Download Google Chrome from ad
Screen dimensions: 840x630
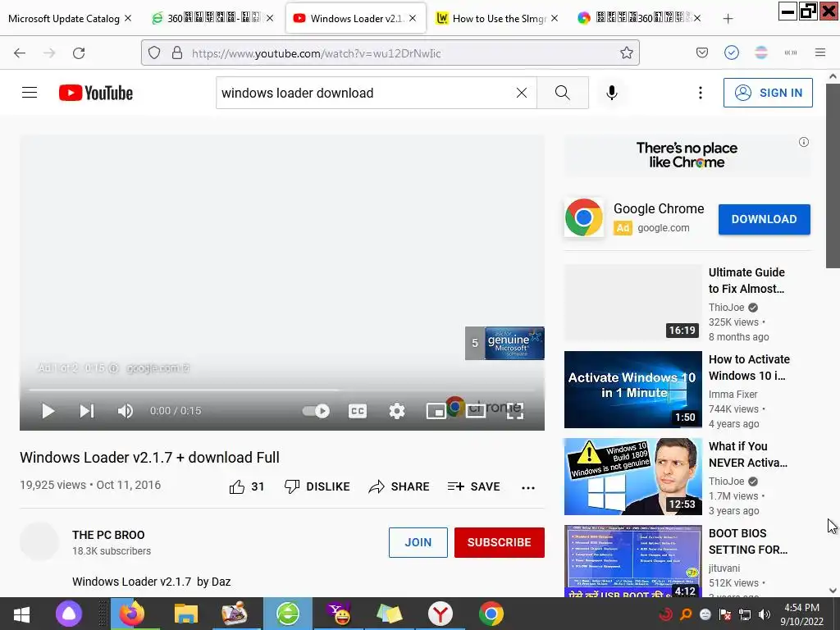pos(764,219)
